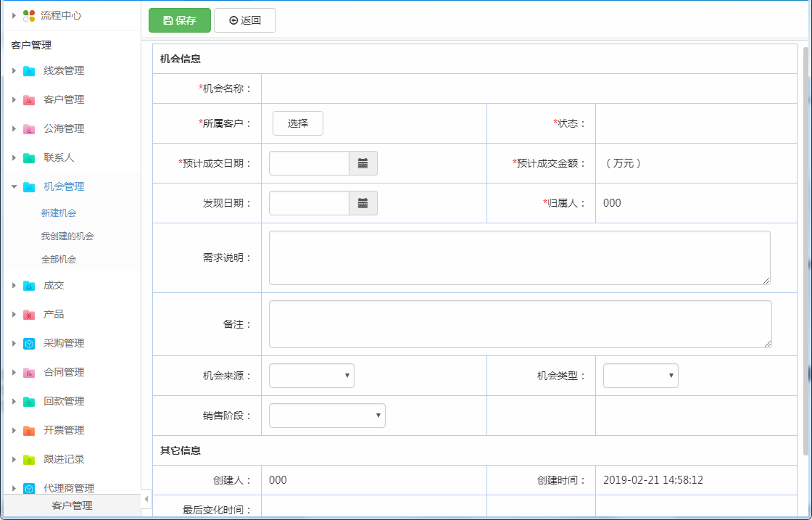Click the calendar icon for 预计成交日期
Viewport: 812px width, 520px height.
tap(362, 164)
